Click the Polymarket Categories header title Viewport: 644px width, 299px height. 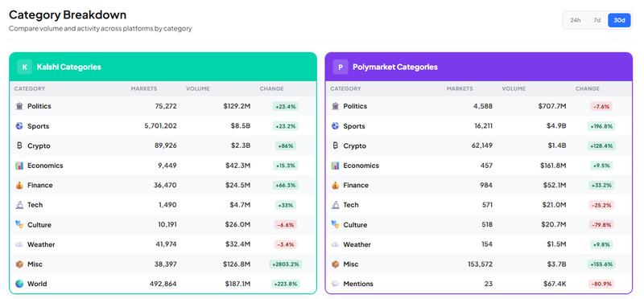coord(395,67)
